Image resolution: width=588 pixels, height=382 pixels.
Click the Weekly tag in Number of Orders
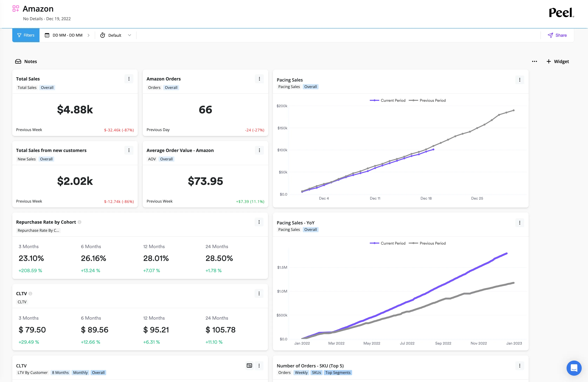tap(301, 373)
